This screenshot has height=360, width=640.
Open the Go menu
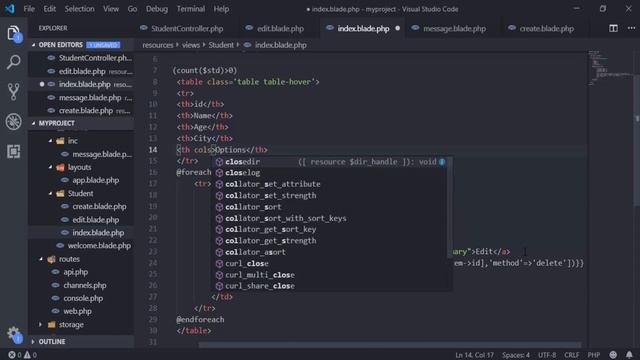[132, 9]
